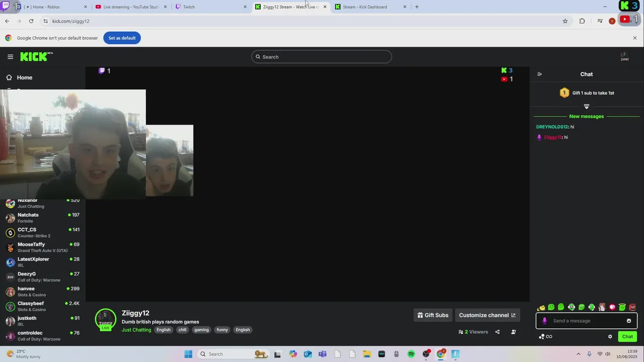Click the purple microphone badge in chat box

point(544,321)
